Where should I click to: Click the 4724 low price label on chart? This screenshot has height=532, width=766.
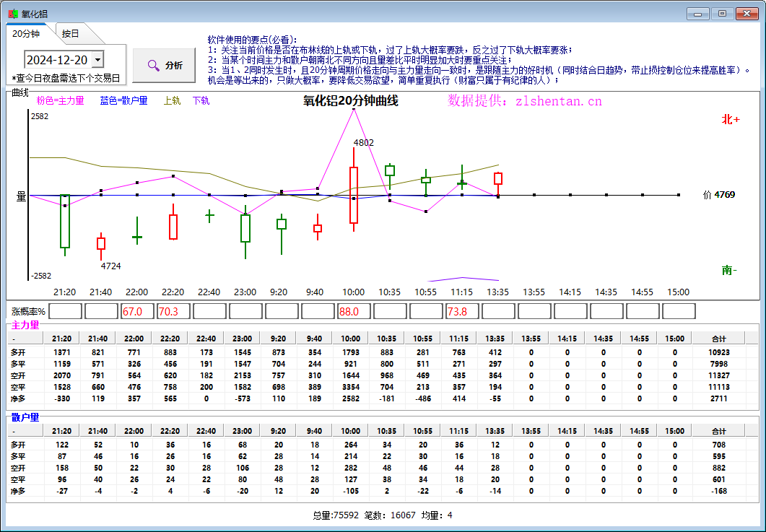[111, 266]
